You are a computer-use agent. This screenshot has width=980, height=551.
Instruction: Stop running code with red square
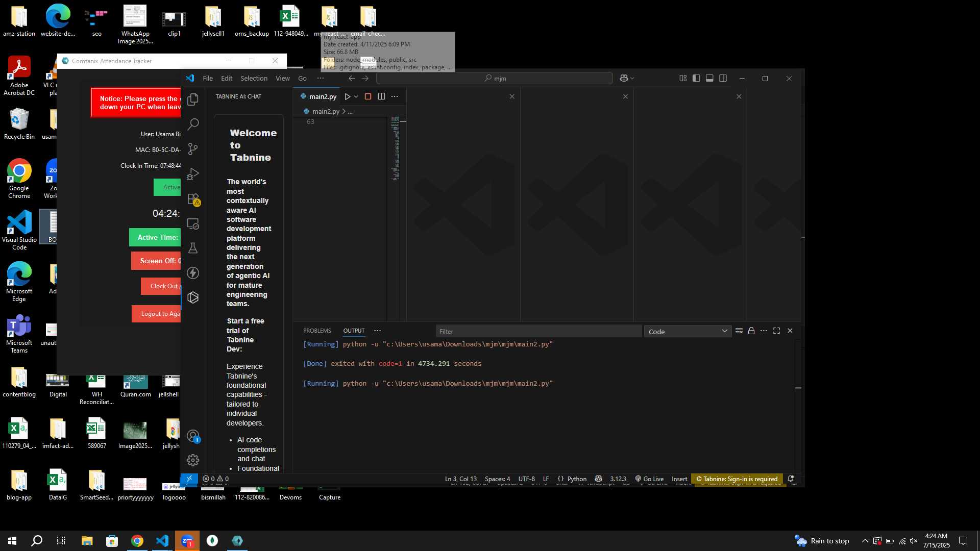(368, 96)
